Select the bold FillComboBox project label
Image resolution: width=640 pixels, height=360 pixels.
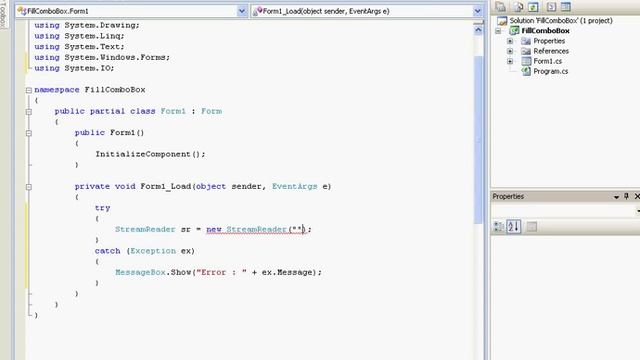(x=545, y=31)
